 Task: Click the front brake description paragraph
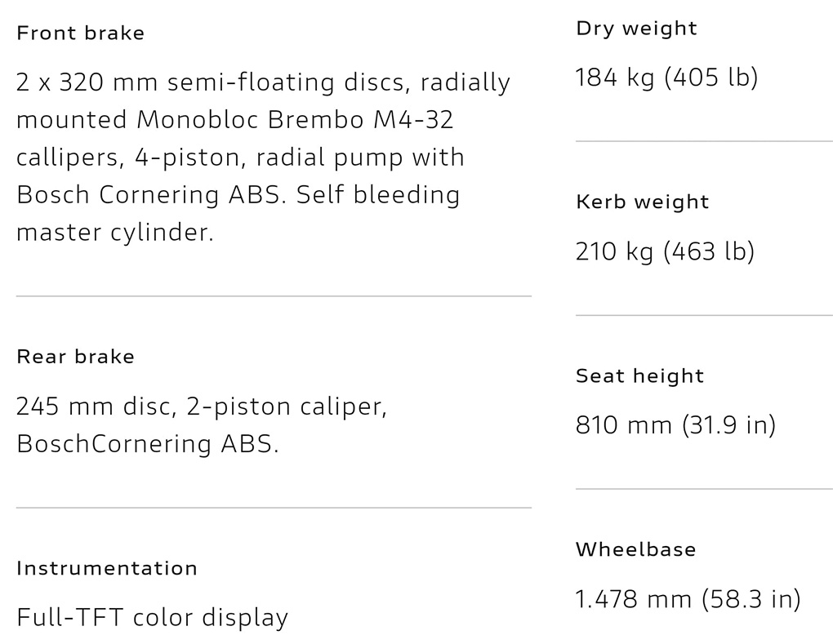click(261, 157)
